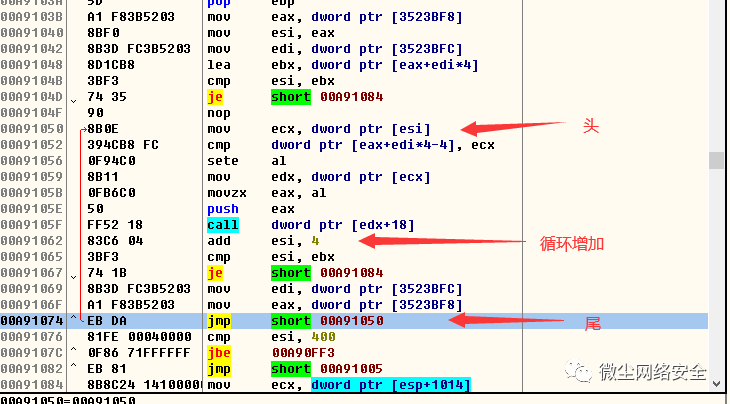The width and height of the screenshot is (730, 404).
Task: Click the 'lea ebx' instruction
Action: [x=343, y=65]
